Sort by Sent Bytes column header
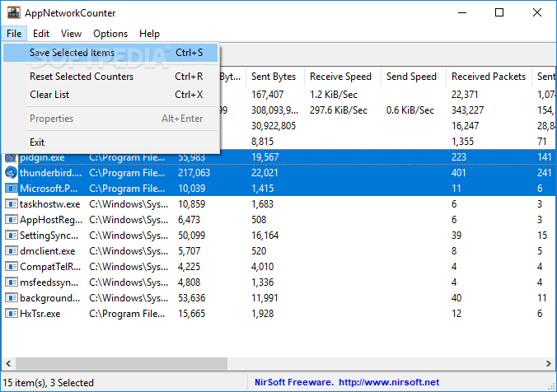The image size is (557, 392). coord(275,77)
